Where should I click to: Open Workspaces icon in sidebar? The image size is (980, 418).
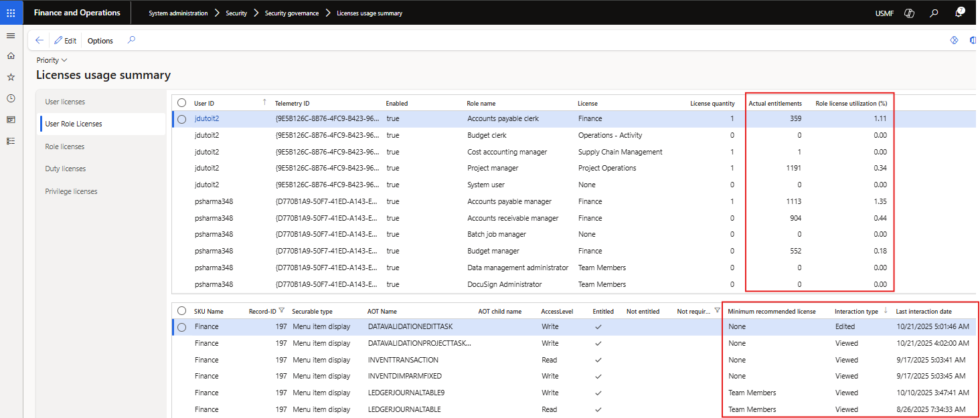point(11,120)
